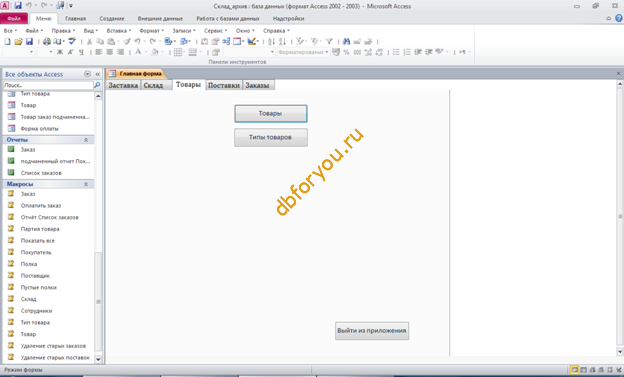This screenshot has width=624, height=377.
Task: Collapse the Макросы group in navigation pane
Action: [86, 184]
